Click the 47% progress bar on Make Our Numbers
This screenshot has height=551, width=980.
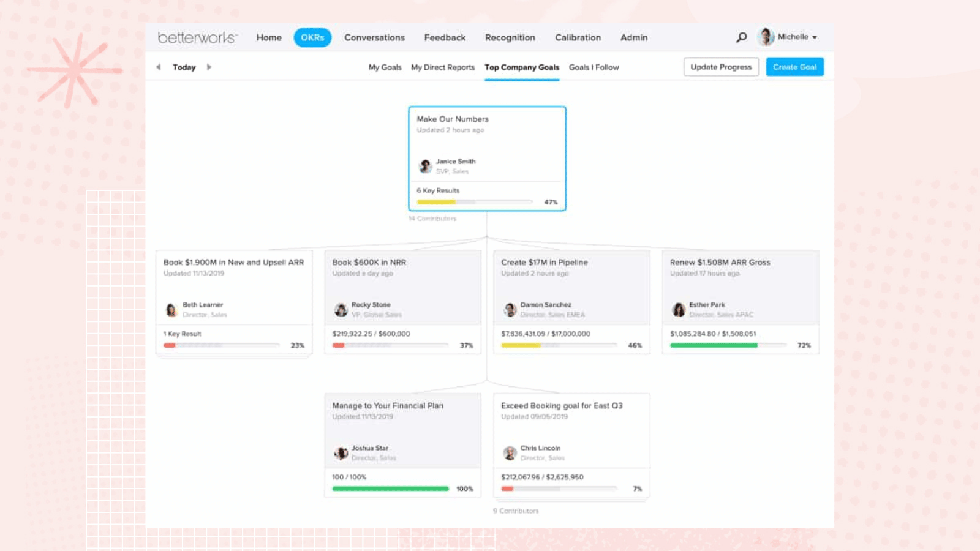pos(475,201)
